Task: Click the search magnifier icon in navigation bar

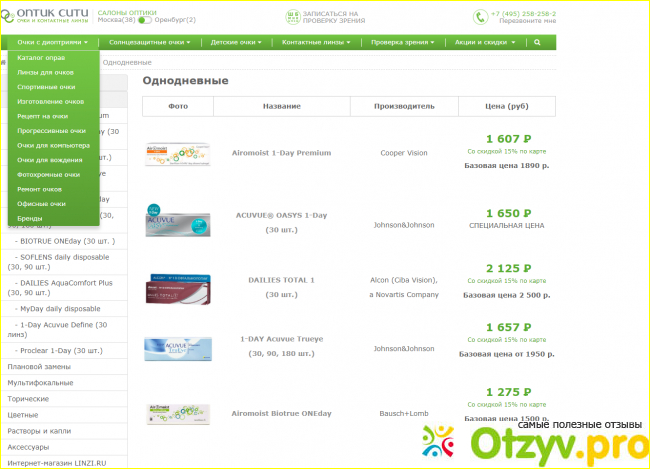Action: click(538, 43)
